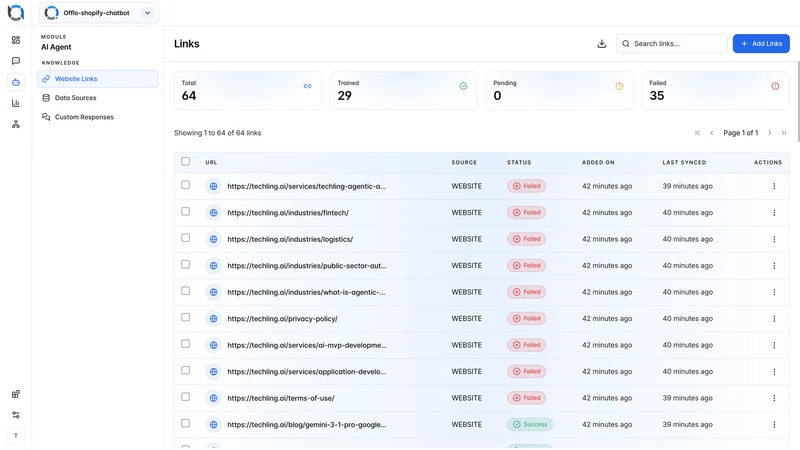
Task: Click the download links icon
Action: point(602,44)
